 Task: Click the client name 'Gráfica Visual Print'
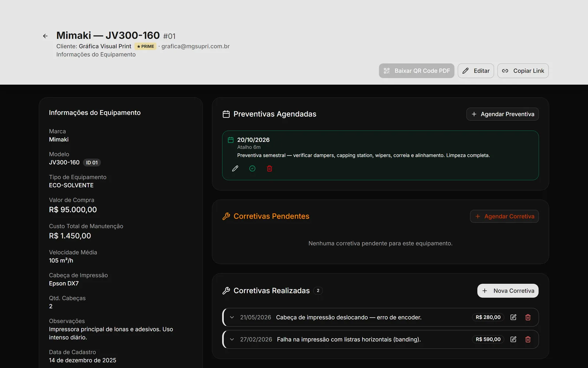[x=105, y=46]
